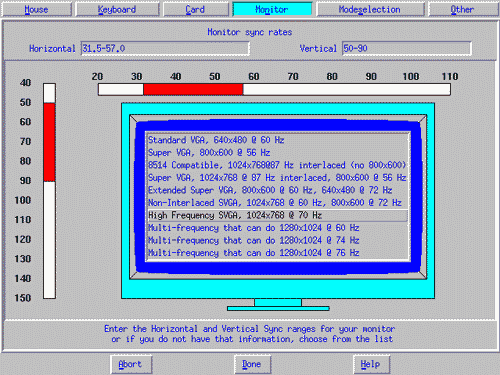Click the horizontal sync range bar
This screenshot has width=500, height=375.
[274, 90]
